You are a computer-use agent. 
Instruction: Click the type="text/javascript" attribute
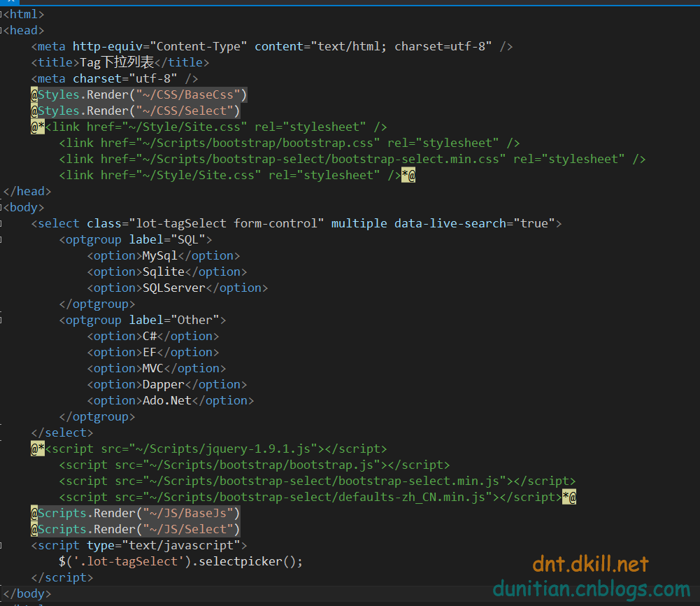164,545
